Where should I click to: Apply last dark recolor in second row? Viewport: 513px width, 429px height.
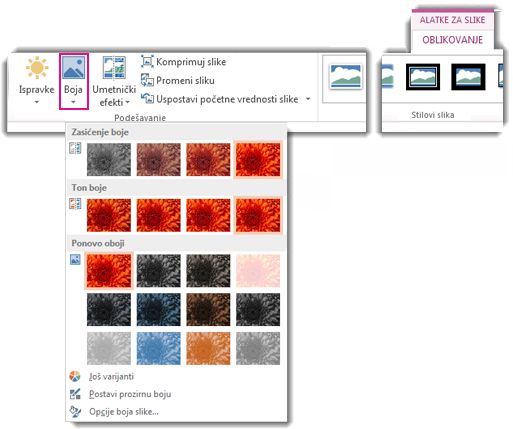(258, 310)
